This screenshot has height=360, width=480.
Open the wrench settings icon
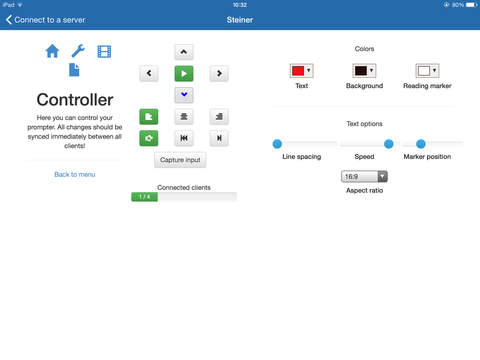[78, 51]
